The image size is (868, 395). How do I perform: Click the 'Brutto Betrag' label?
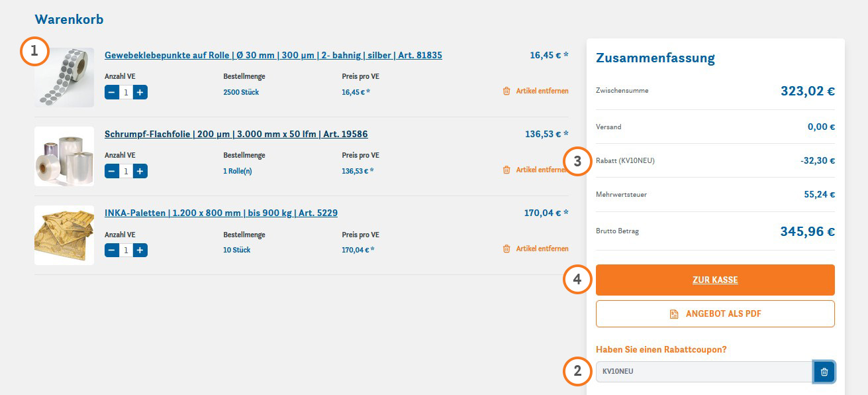coord(617,231)
